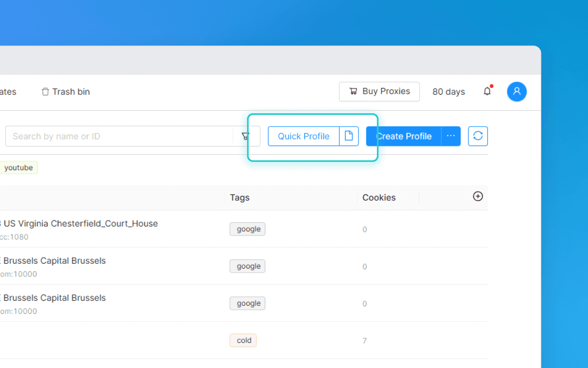Screen dimensions: 588x368
Task: Click the Buy Proxies button
Action: click(x=379, y=92)
